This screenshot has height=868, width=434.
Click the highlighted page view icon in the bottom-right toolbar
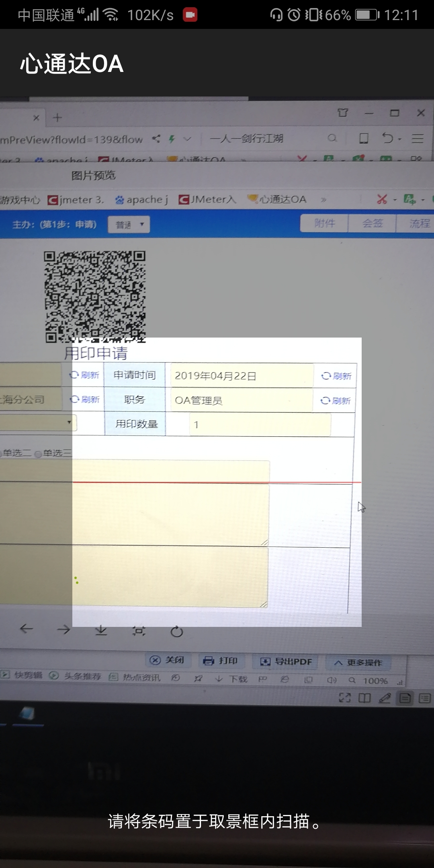point(405,698)
